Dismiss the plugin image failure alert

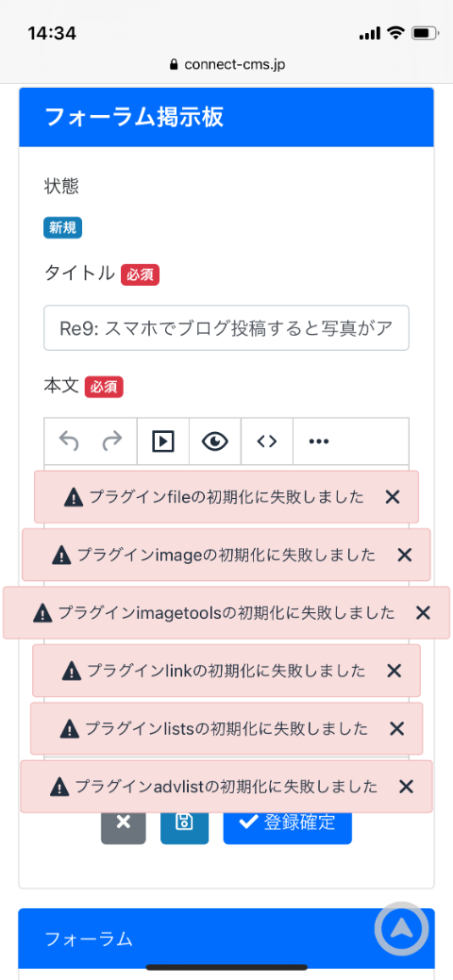[405, 555]
